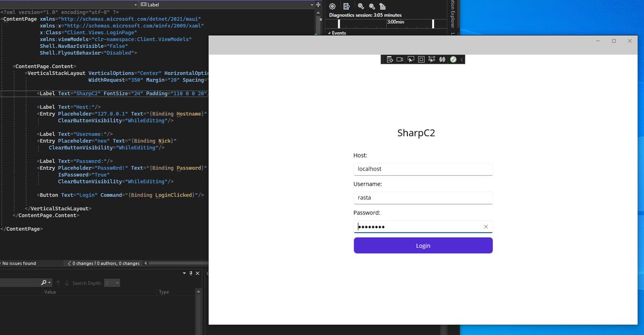Open the panel window position dropdown arrow
Image resolution: width=644 pixels, height=335 pixels.
(x=184, y=273)
